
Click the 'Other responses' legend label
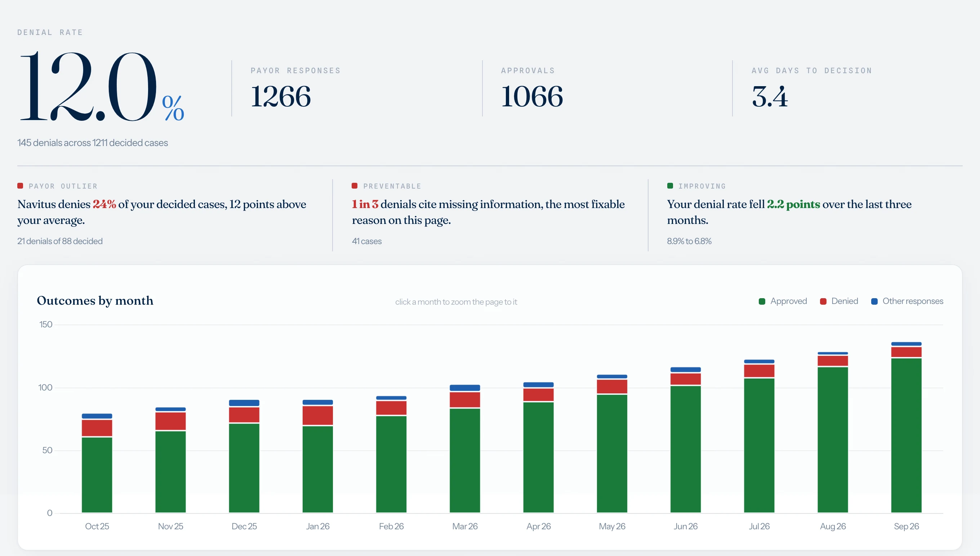point(913,301)
